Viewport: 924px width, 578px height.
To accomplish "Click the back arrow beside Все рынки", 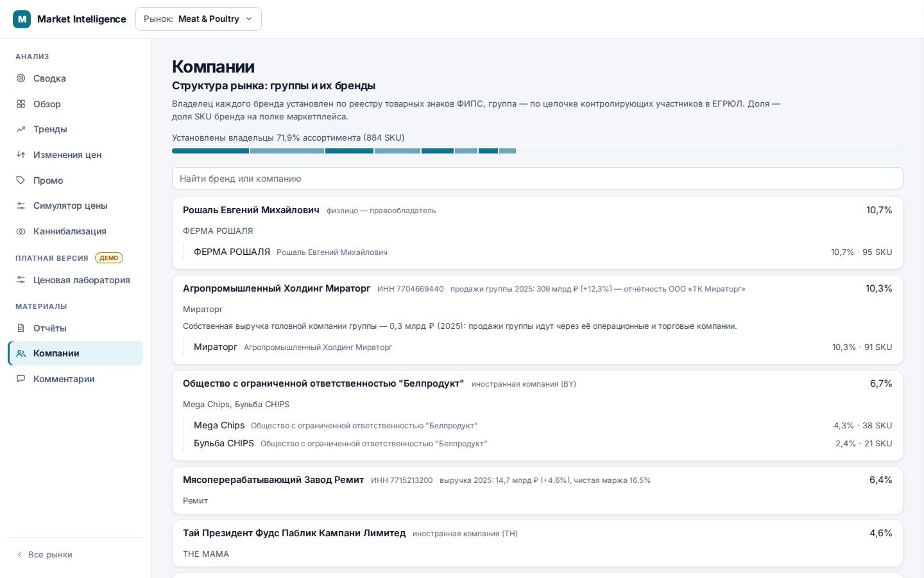I will pos(19,554).
